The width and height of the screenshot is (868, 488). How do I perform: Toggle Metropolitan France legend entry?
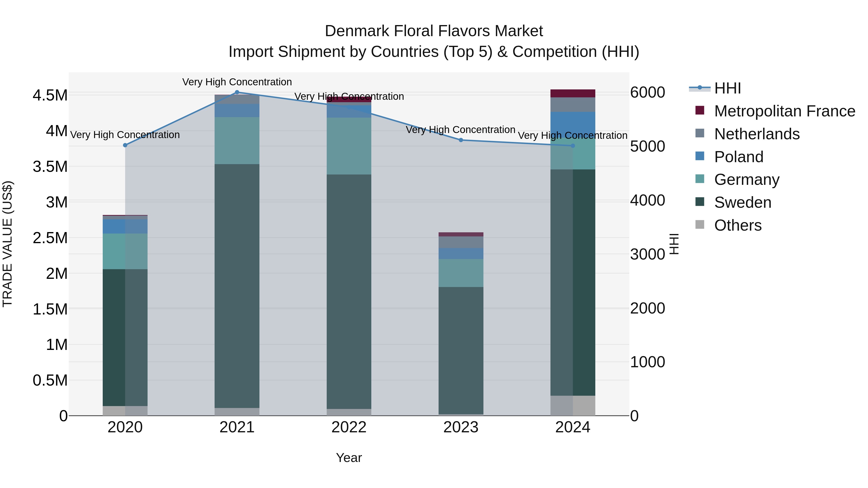point(775,111)
